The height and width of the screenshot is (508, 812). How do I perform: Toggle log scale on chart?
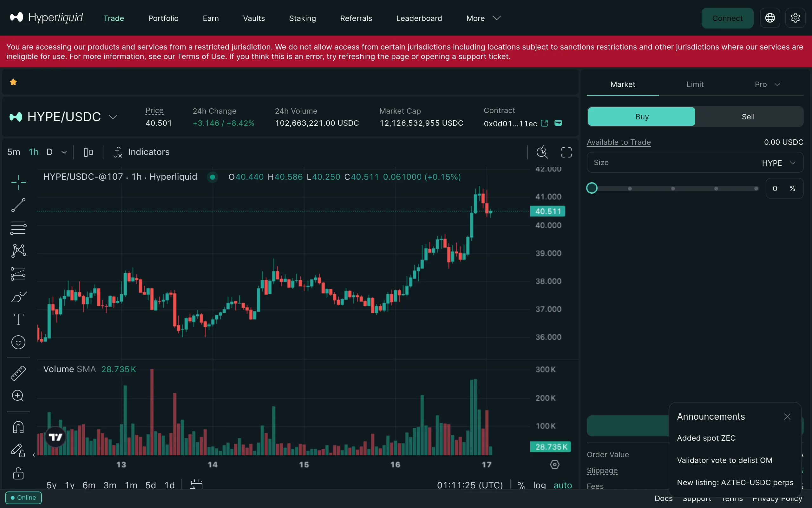[540, 485]
